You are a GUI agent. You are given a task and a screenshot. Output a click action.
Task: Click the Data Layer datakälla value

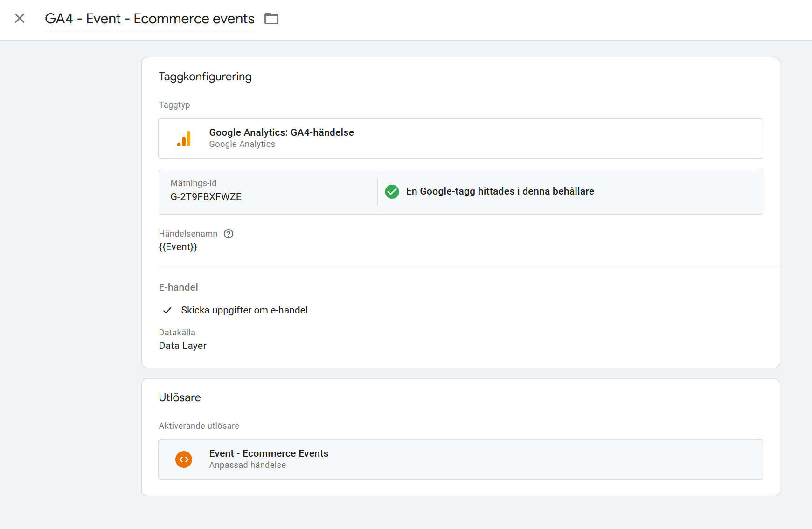(182, 346)
